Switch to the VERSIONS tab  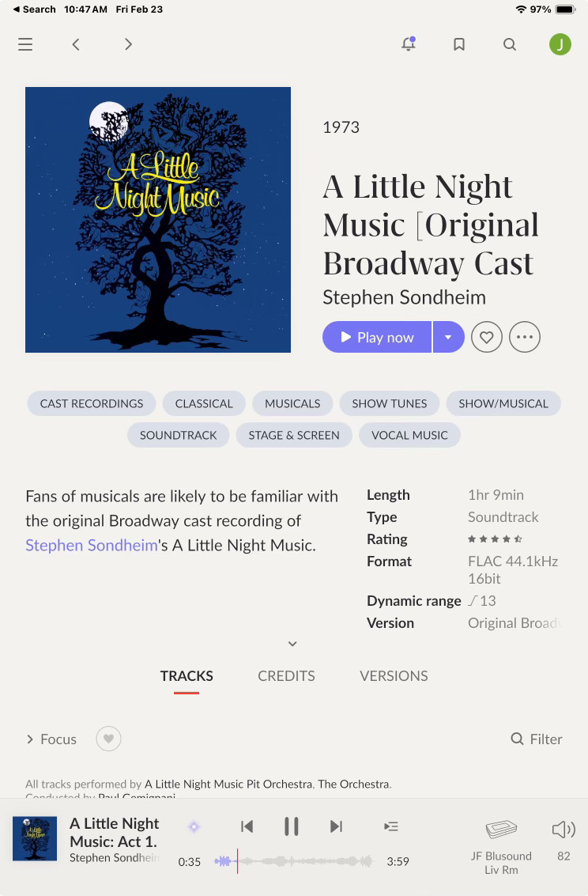pos(394,676)
